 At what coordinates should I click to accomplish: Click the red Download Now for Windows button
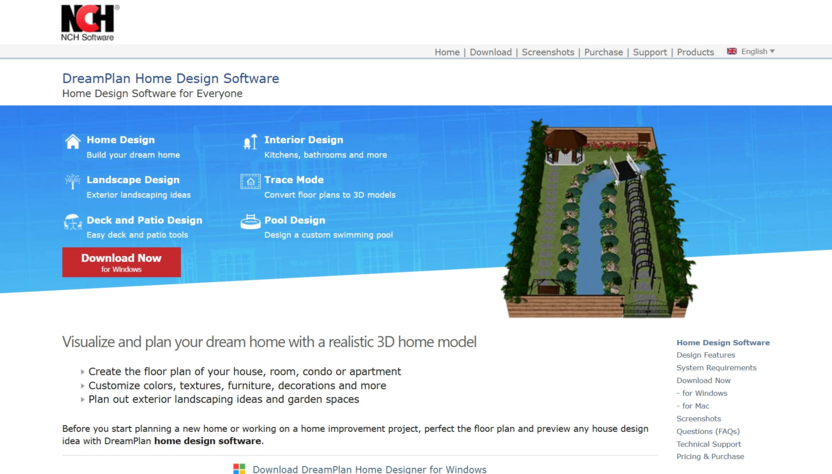(122, 262)
